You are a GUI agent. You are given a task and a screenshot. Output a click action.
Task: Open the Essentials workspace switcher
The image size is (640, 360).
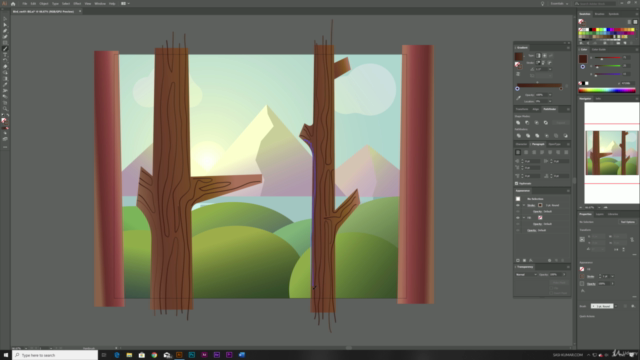[x=559, y=4]
